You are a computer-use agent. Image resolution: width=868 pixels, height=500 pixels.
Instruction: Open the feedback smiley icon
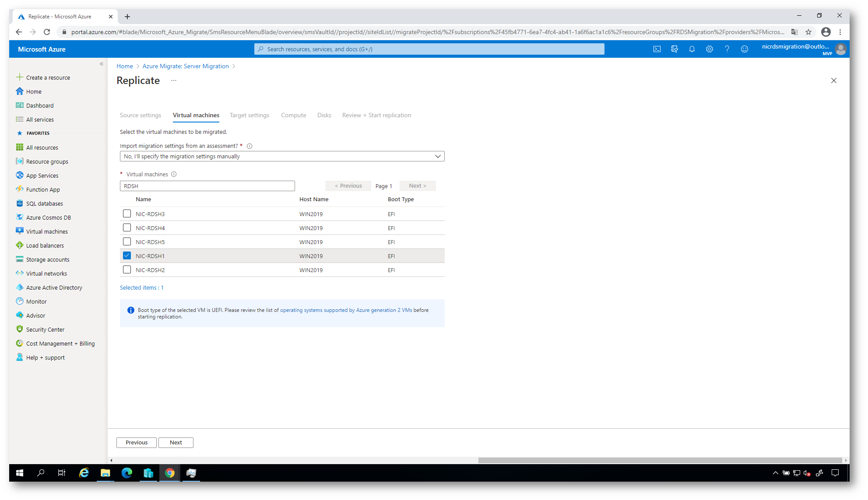(744, 49)
